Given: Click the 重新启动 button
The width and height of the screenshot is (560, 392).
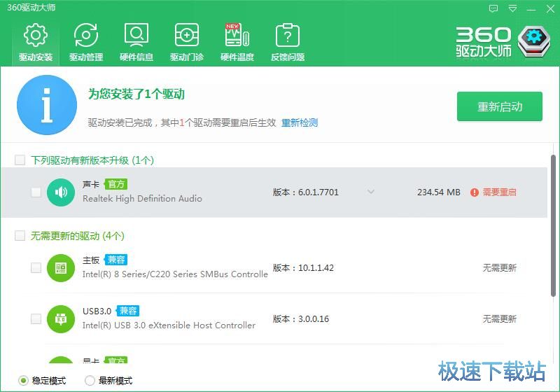Looking at the screenshot, I should [500, 106].
